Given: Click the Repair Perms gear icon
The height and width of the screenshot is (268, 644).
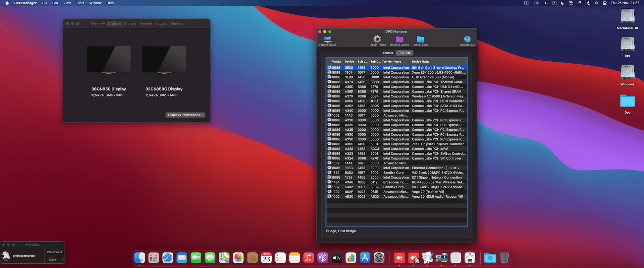Looking at the screenshot, I should [x=377, y=40].
